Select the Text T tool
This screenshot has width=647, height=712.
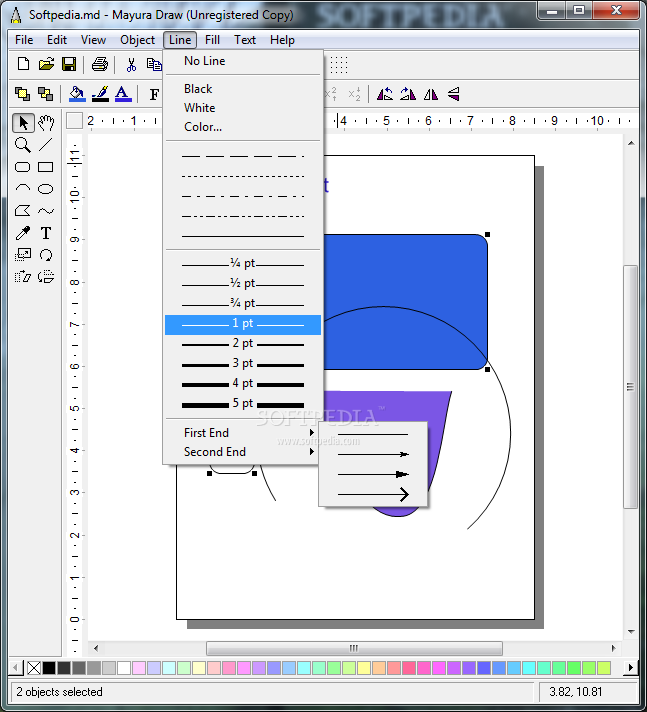click(45, 233)
